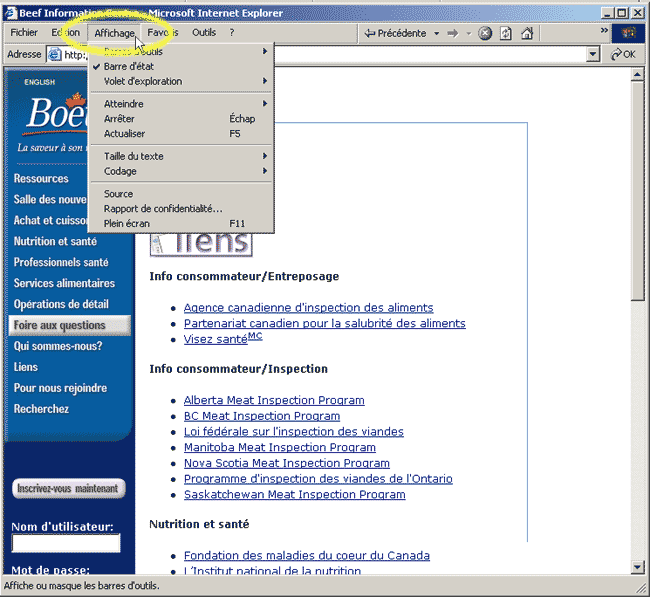Go to the Home page icon

pos(527,33)
